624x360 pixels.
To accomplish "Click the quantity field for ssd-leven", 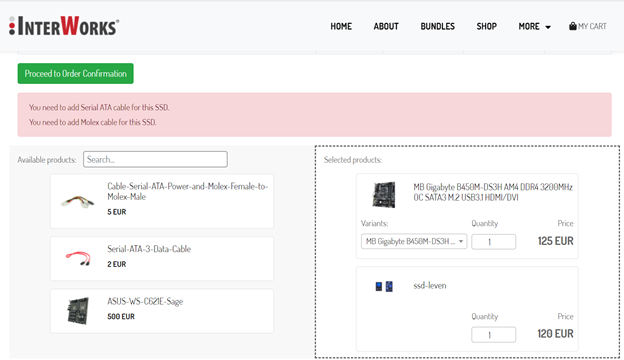I will coord(493,335).
